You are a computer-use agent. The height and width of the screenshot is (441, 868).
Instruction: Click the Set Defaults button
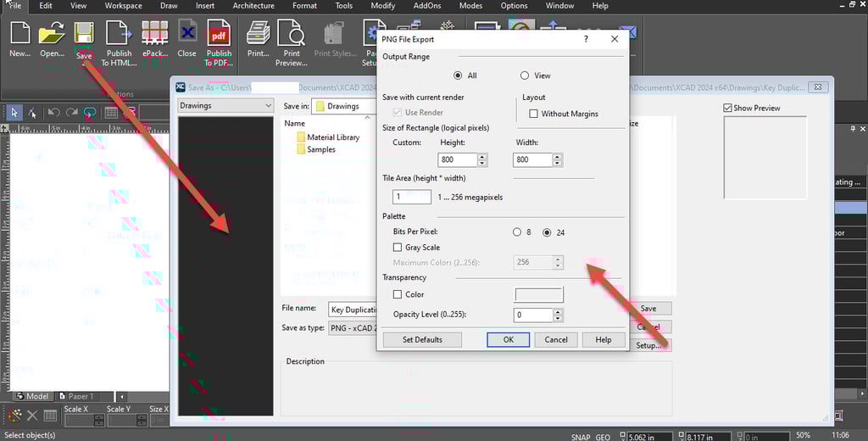pyautogui.click(x=422, y=339)
